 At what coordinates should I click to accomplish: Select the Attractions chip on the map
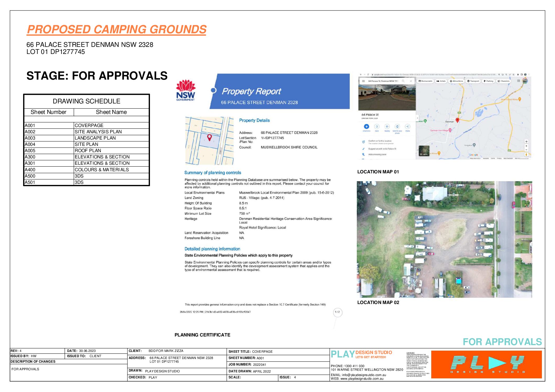[x=456, y=81]
